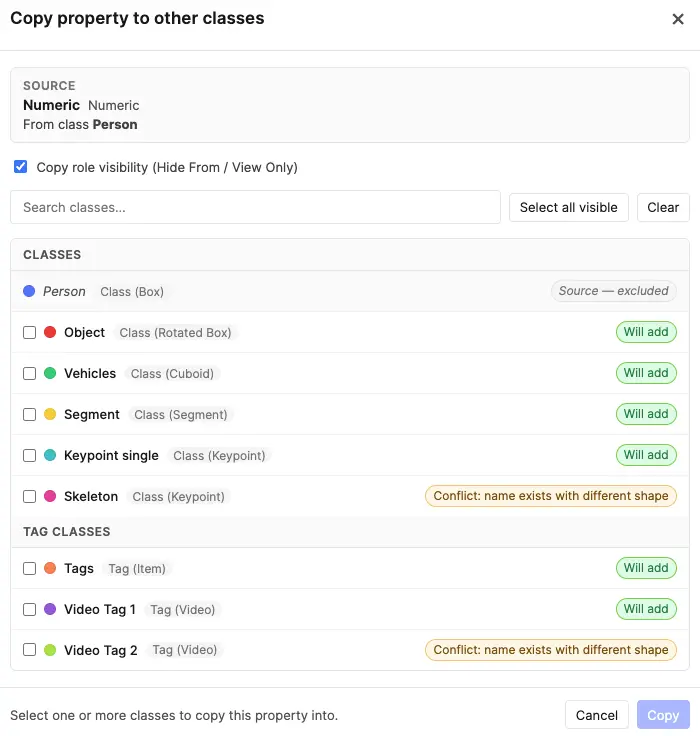Image resolution: width=700 pixels, height=736 pixels.
Task: Click the Copy role visibility label text
Action: [167, 167]
